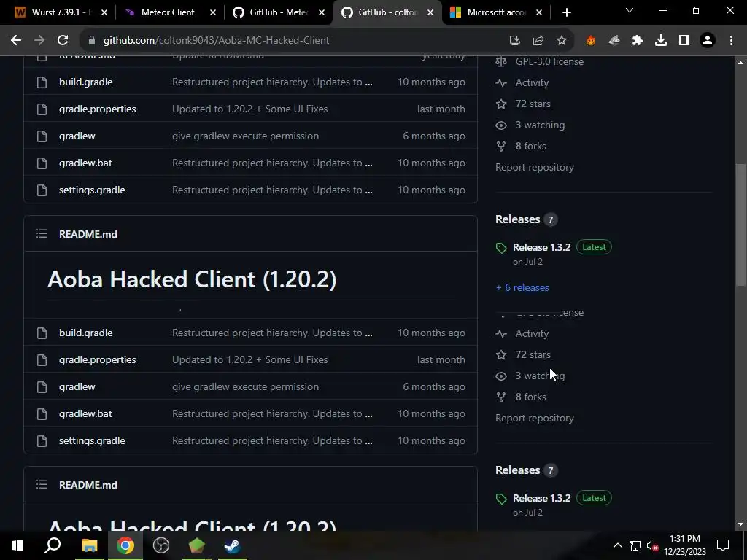Open the Chrome three-dot menu

[x=731, y=41]
